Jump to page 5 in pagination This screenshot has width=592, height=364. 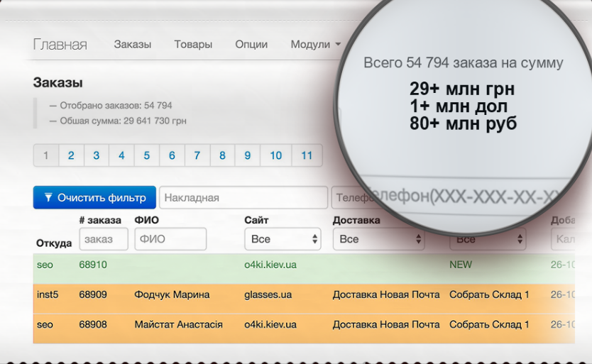147,155
